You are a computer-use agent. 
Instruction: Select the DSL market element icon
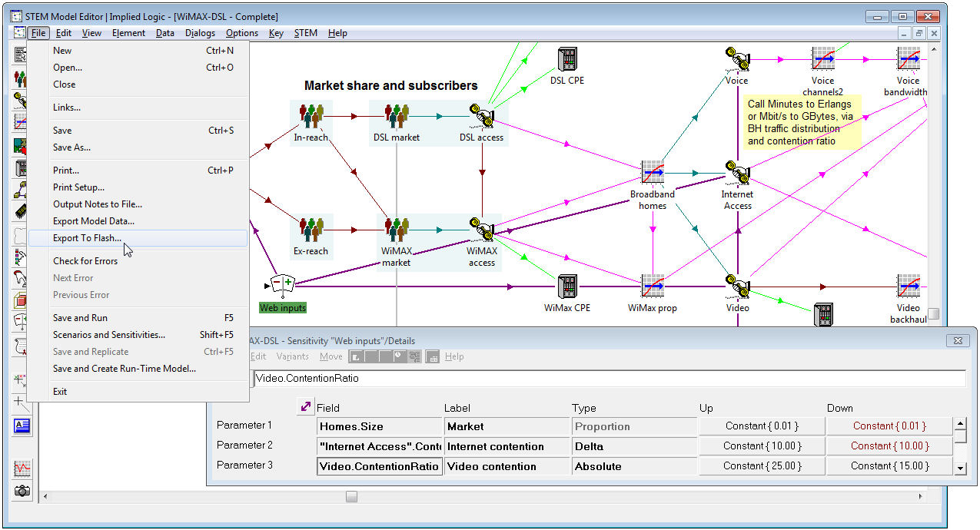point(397,116)
